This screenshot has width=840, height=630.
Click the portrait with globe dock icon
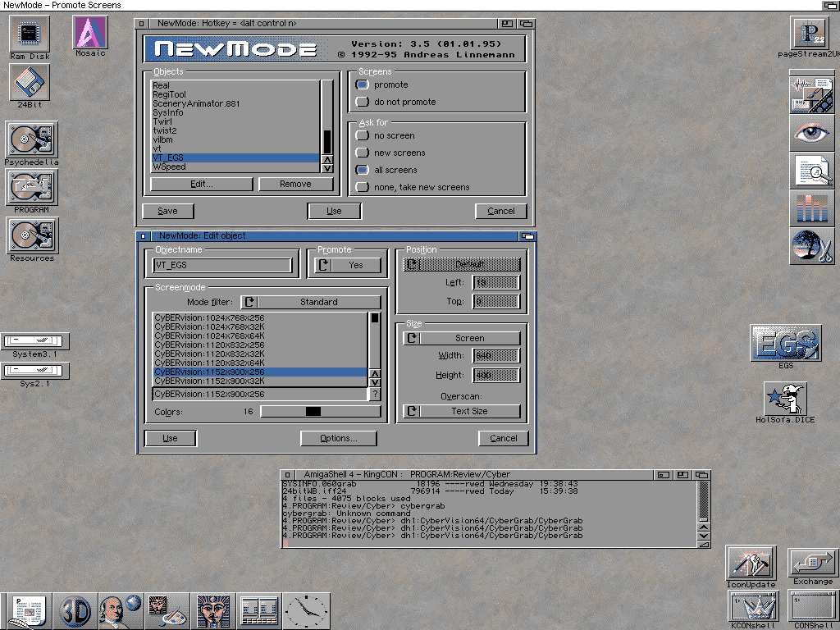coord(121,611)
